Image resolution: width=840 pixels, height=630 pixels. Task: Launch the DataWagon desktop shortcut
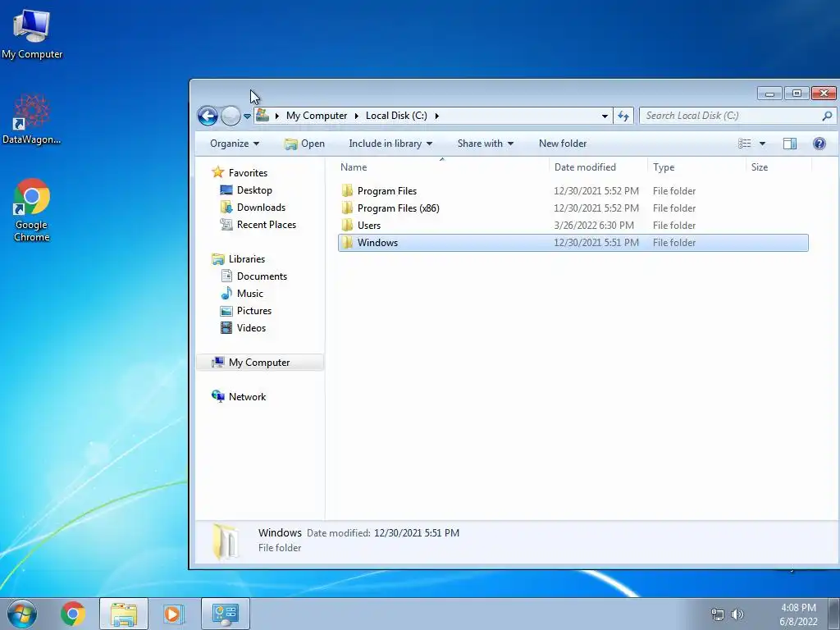(x=32, y=119)
